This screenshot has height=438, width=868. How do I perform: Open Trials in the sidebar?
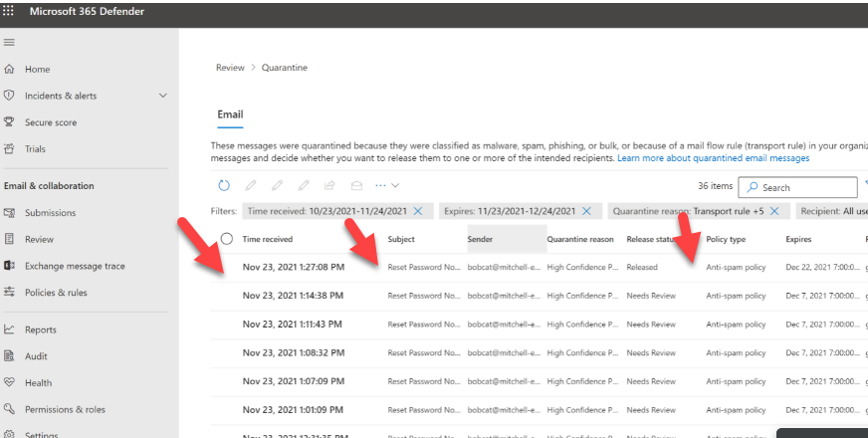[35, 149]
